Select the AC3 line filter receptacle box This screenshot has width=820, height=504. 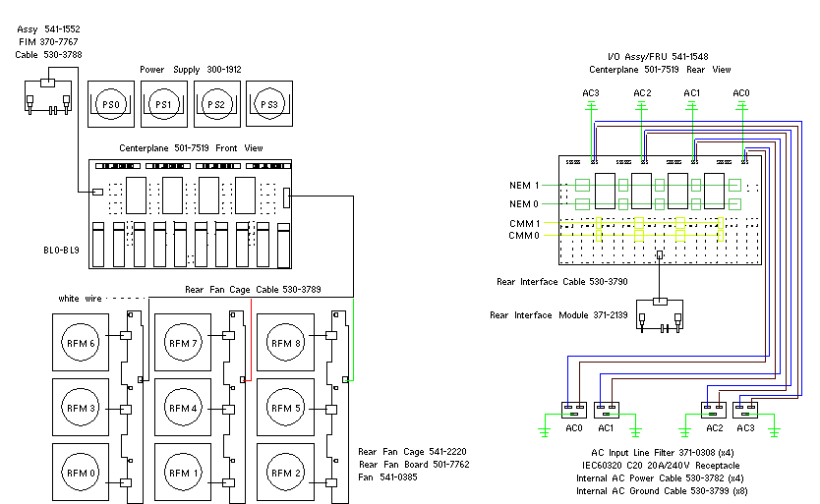click(744, 409)
